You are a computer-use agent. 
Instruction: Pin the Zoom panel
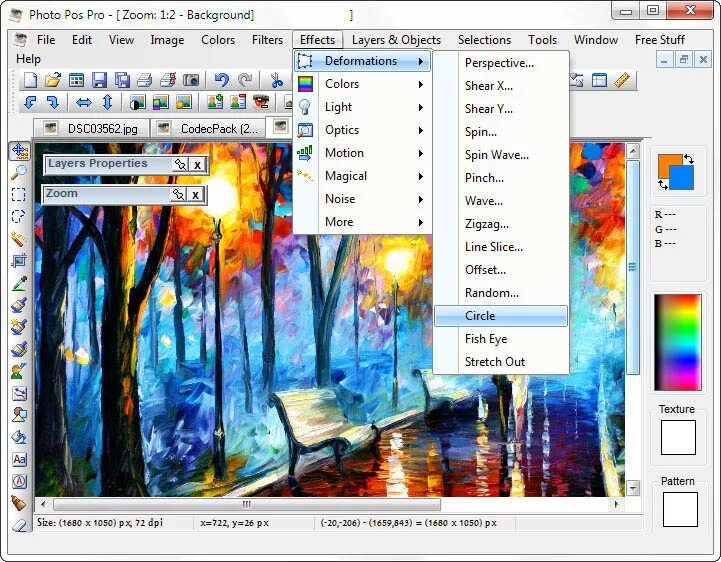(x=178, y=194)
